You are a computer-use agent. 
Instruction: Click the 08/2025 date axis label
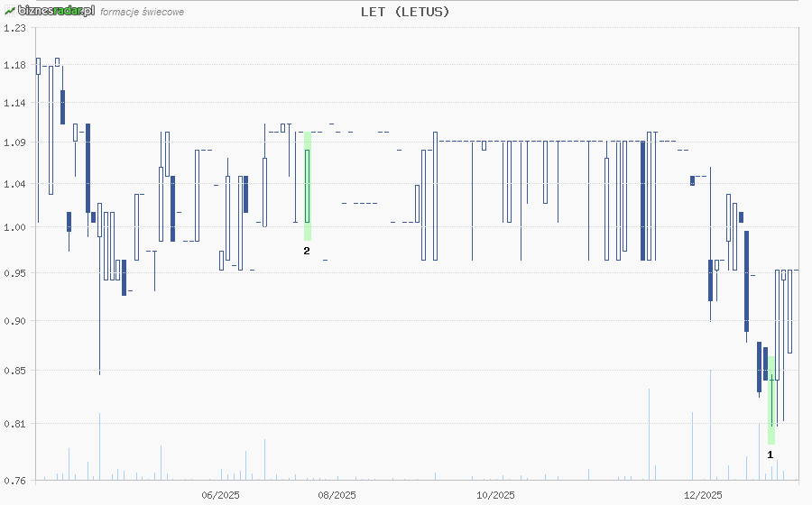click(337, 495)
